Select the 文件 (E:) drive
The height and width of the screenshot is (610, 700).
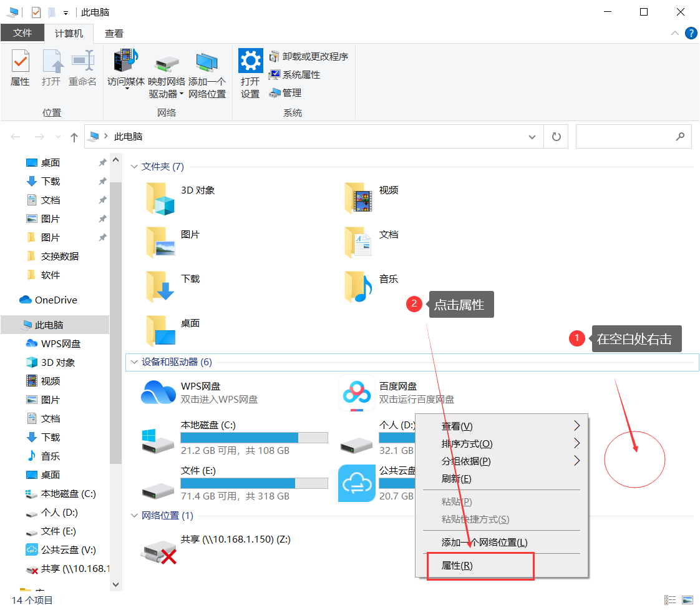click(235, 485)
